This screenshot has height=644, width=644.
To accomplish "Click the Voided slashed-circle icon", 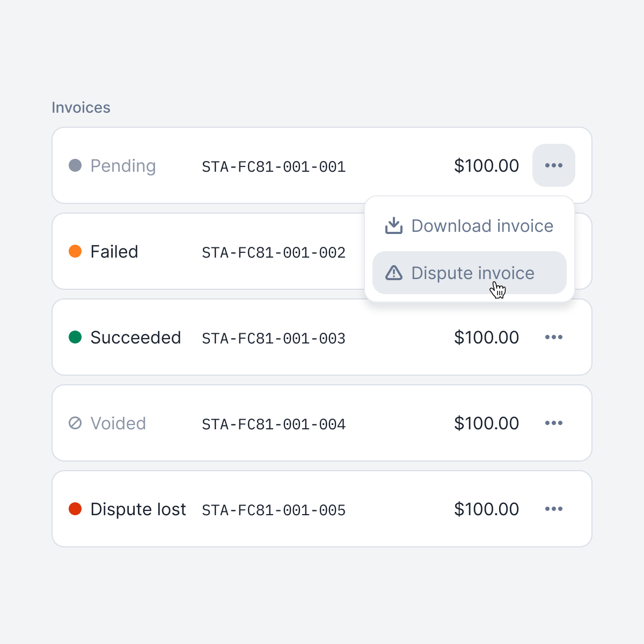I will tap(75, 423).
